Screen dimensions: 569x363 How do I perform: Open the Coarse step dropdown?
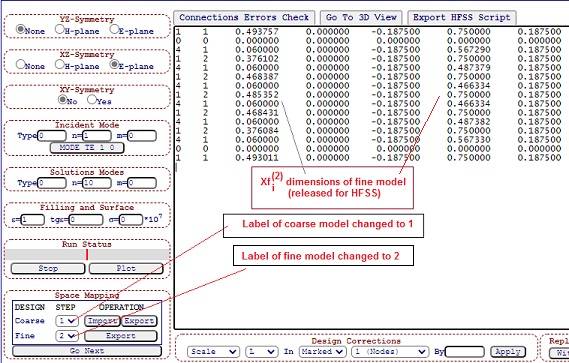pos(67,321)
